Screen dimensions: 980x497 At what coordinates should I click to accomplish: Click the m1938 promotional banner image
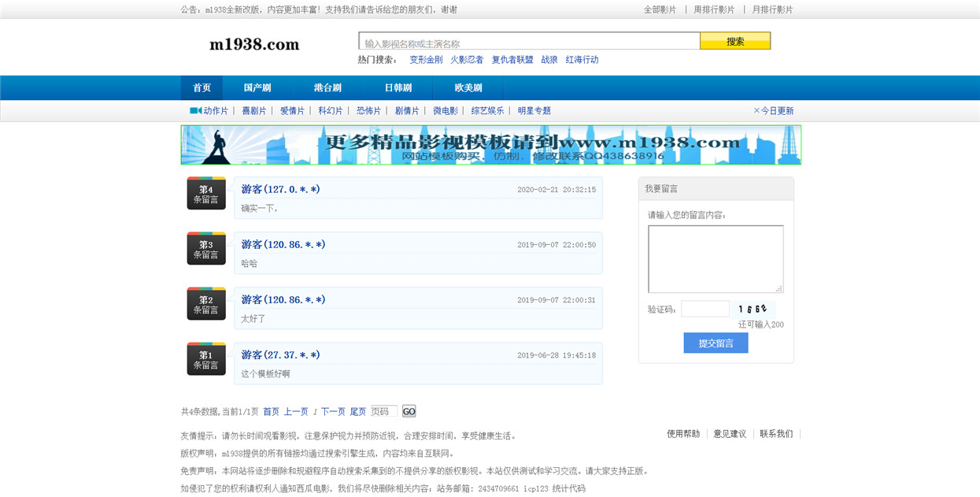click(491, 145)
